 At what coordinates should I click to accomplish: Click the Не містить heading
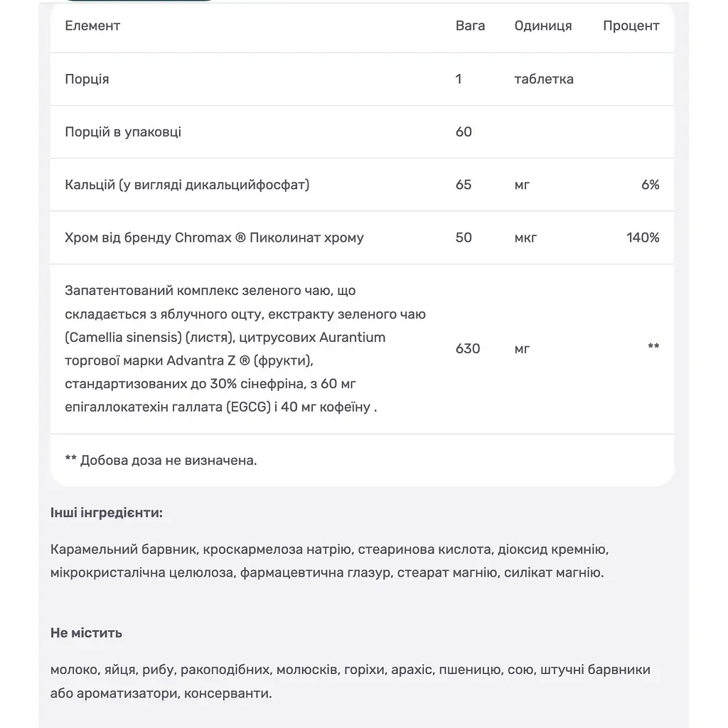coord(86,633)
